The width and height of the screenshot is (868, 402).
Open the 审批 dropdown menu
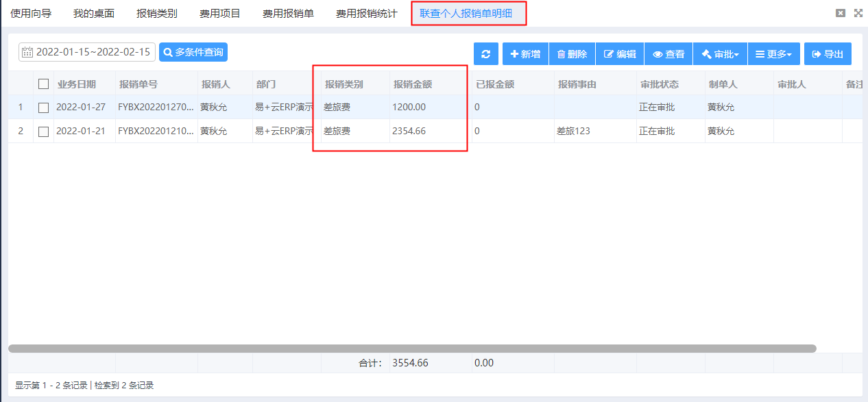(720, 54)
